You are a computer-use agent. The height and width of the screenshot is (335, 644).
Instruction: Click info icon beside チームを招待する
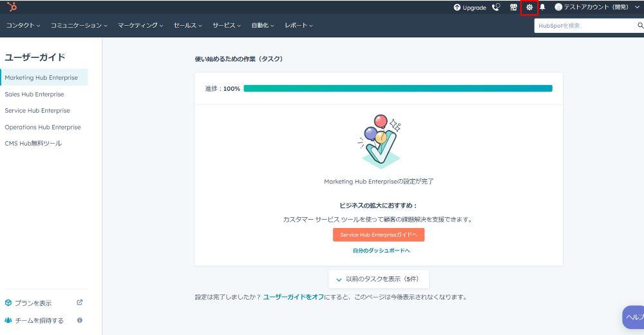[x=80, y=320]
